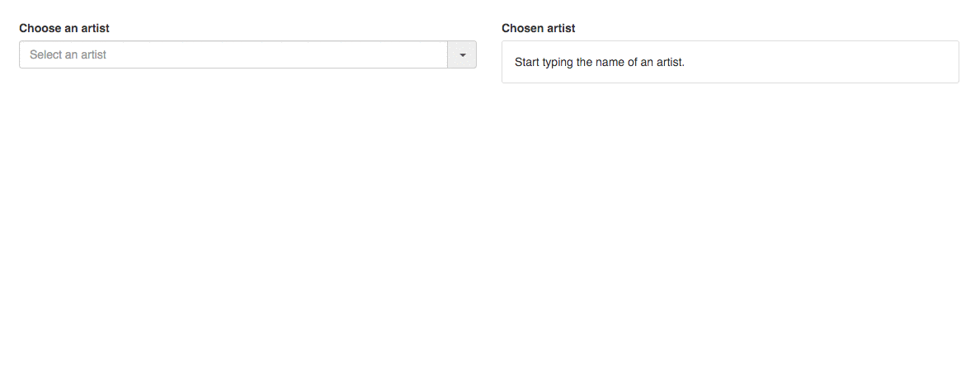Click the blank space inside the Chosen artist box
The image size is (980, 378).
825,62
